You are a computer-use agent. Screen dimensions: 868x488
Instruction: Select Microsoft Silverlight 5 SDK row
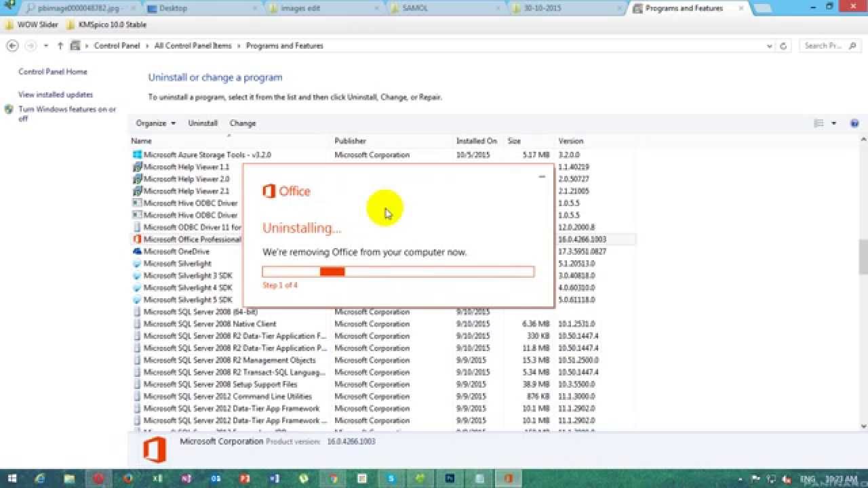[x=383, y=300]
